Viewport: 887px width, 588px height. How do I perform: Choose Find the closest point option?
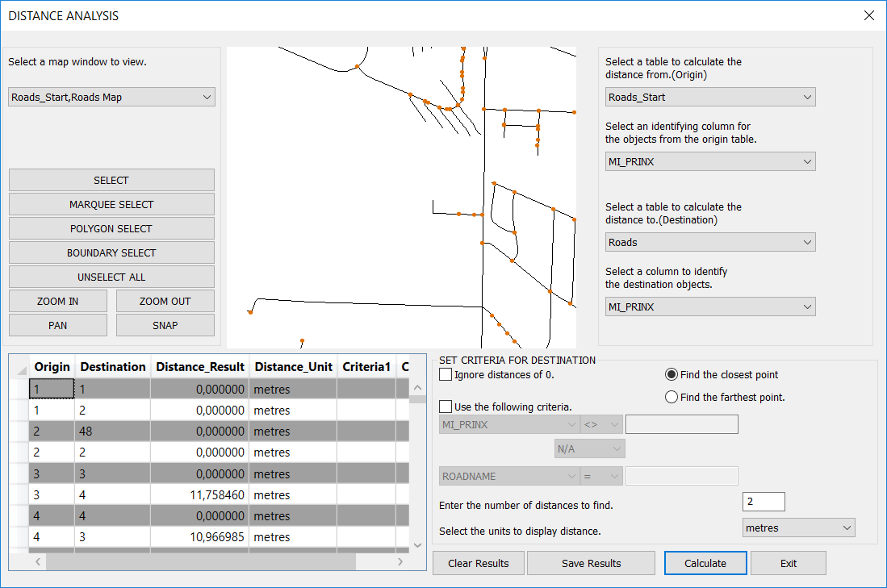pos(672,374)
